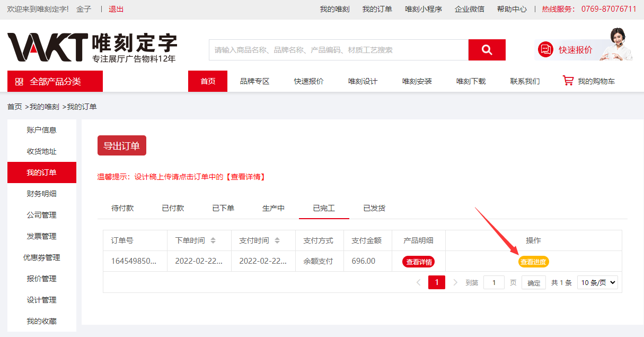The image size is (644, 337).
Task: Go to previous page arrow in pagination
Action: coord(418,282)
